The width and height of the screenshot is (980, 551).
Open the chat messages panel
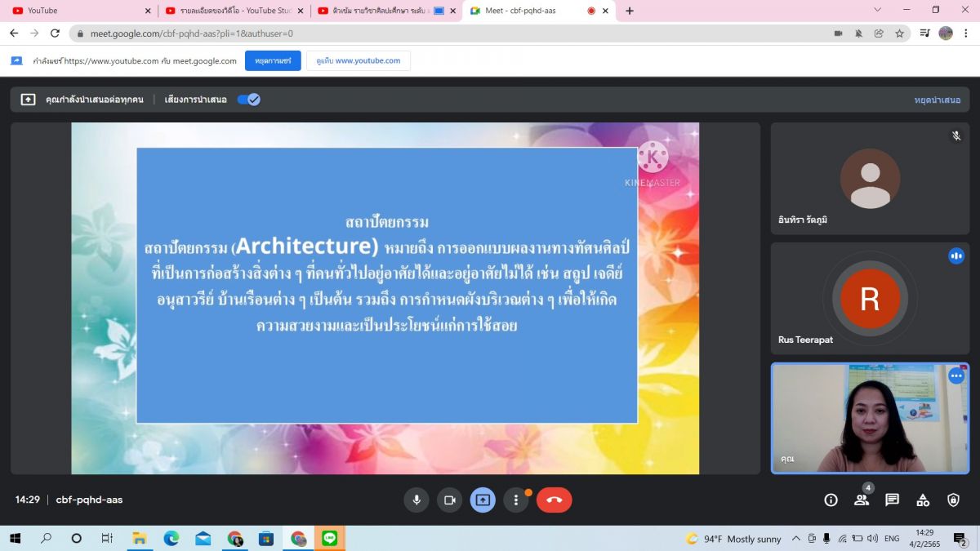pyautogui.click(x=892, y=500)
